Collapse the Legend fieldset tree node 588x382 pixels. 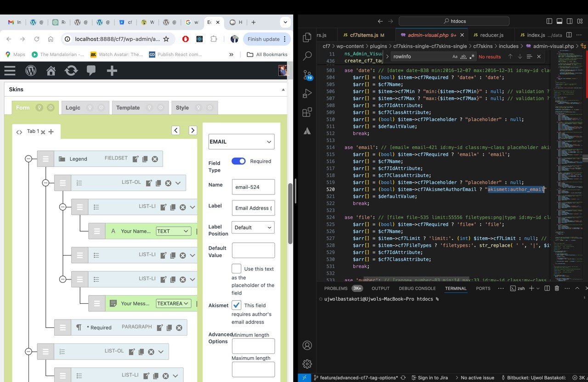pos(28,159)
